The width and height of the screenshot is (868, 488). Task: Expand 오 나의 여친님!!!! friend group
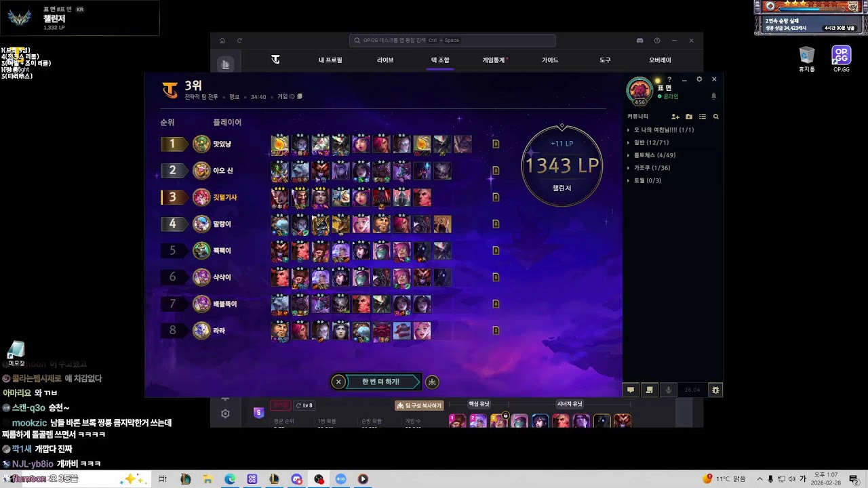(x=663, y=129)
